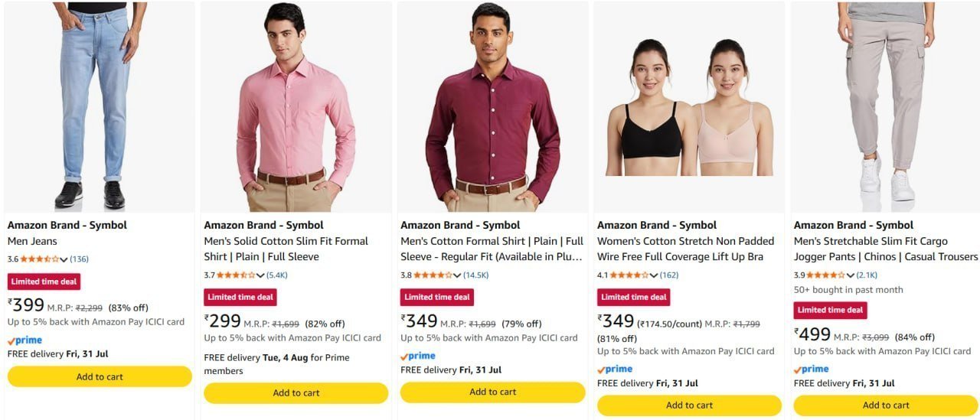The image size is (980, 420).
Task: Open rating chevron for 3.8-star maroon shirt
Action: pos(457,275)
